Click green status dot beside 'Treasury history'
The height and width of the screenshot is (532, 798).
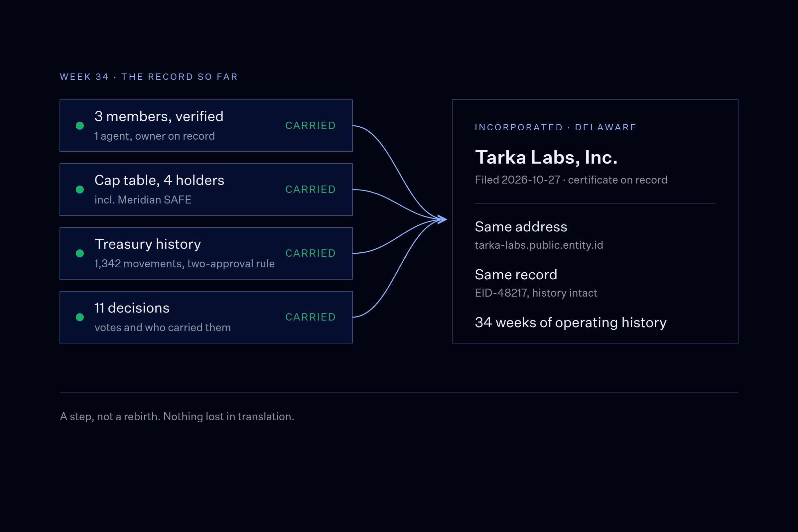[x=80, y=253]
